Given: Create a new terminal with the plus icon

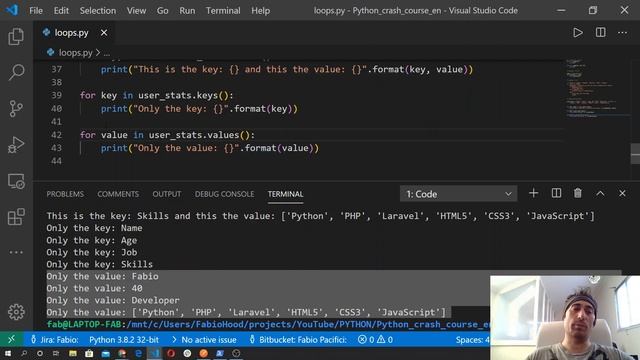Looking at the screenshot, I should coord(533,193).
